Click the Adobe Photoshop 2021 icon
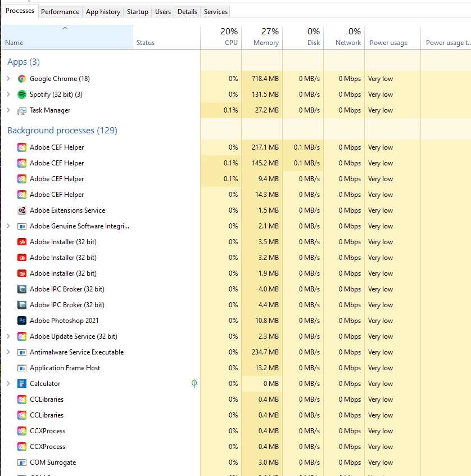The width and height of the screenshot is (471, 476). pyautogui.click(x=22, y=321)
